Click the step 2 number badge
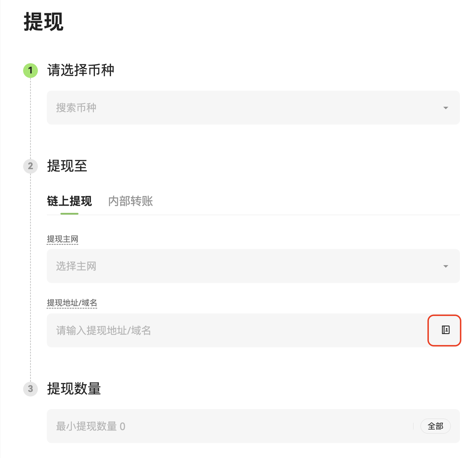The height and width of the screenshot is (458, 476). (30, 166)
